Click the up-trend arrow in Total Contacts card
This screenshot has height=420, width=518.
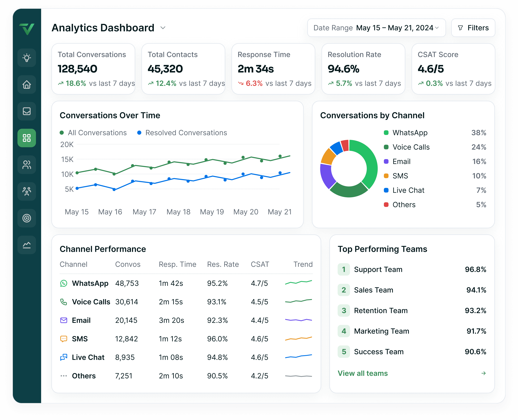coord(151,83)
